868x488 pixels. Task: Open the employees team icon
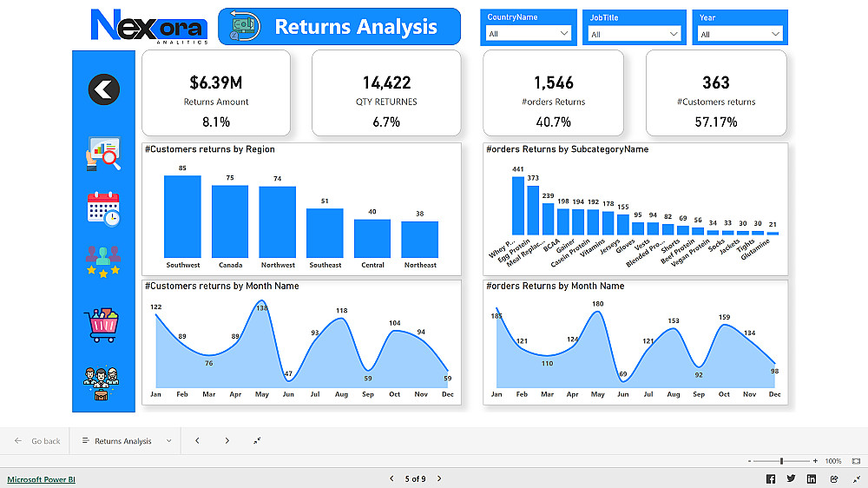(102, 383)
